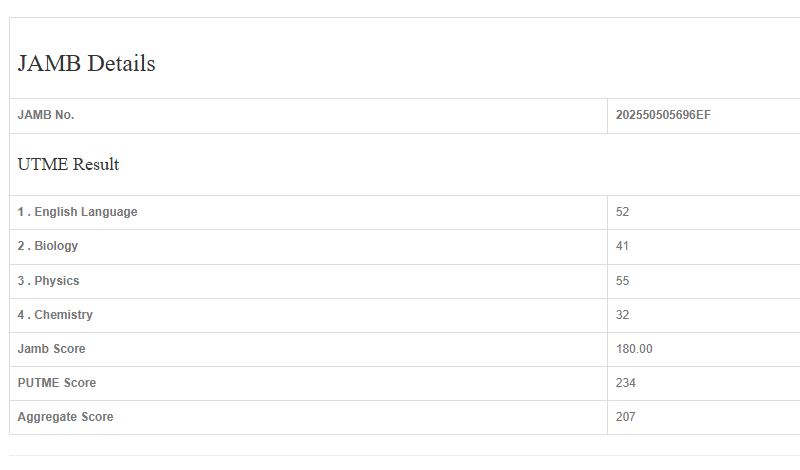Click the Jamb Score value 180.00
The image size is (800, 470).
[x=634, y=349]
